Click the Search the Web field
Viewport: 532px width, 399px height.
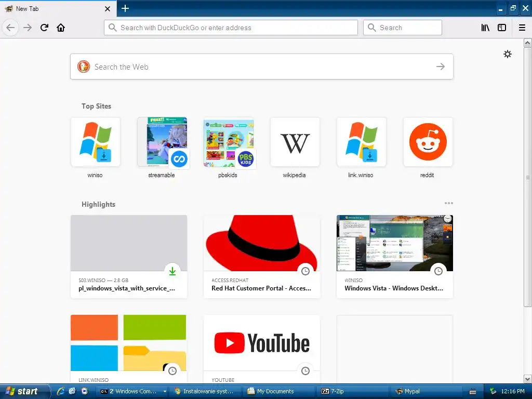tap(262, 66)
